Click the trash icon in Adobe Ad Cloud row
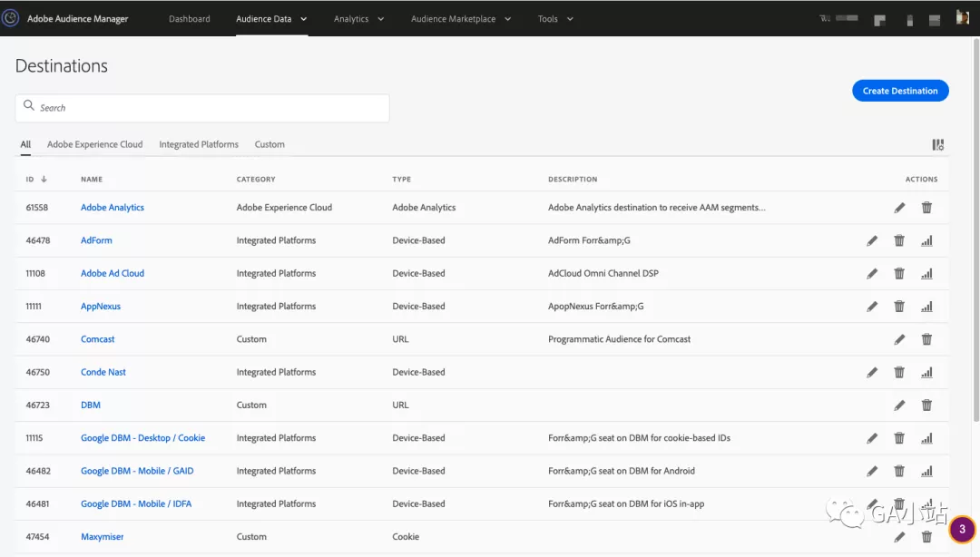This screenshot has width=980, height=557. 899,273
